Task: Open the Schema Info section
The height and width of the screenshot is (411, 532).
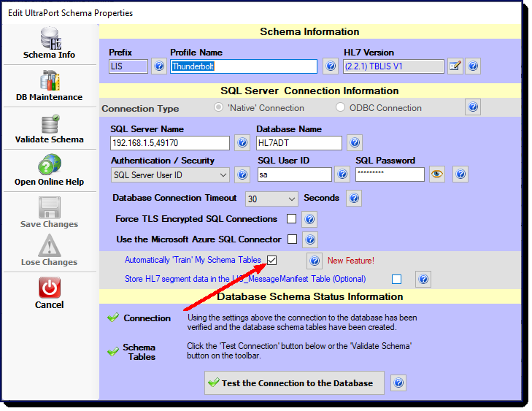Action: [50, 44]
